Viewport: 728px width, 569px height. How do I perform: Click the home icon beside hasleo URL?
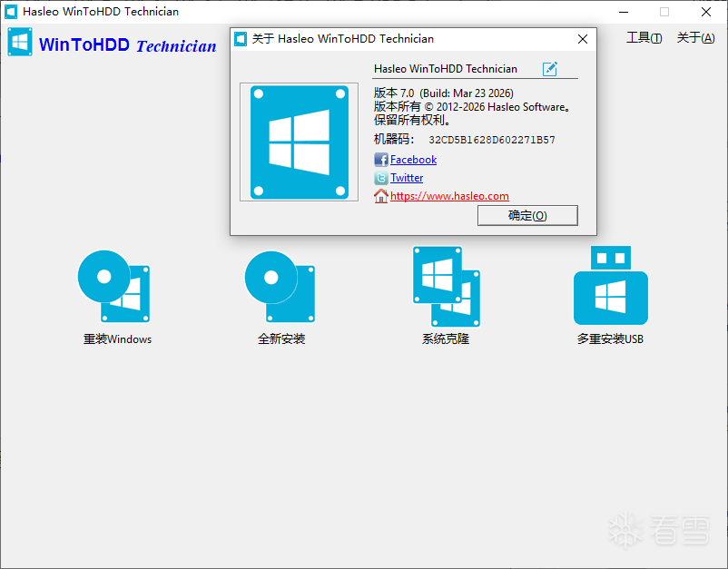coord(381,196)
